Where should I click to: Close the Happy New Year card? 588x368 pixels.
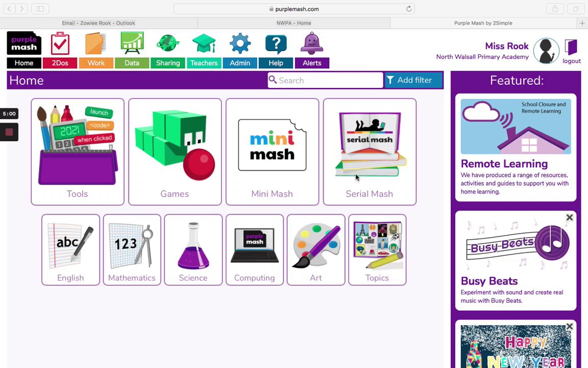click(569, 326)
